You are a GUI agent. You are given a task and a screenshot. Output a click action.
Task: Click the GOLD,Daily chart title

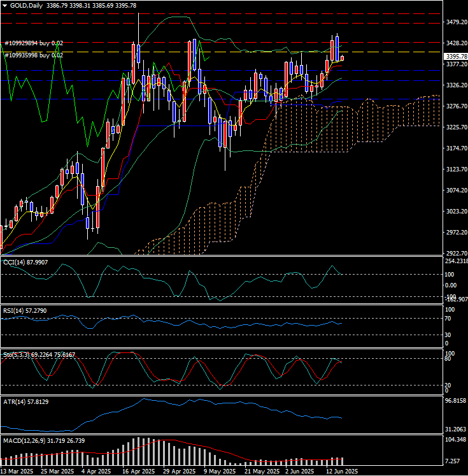(x=26, y=6)
